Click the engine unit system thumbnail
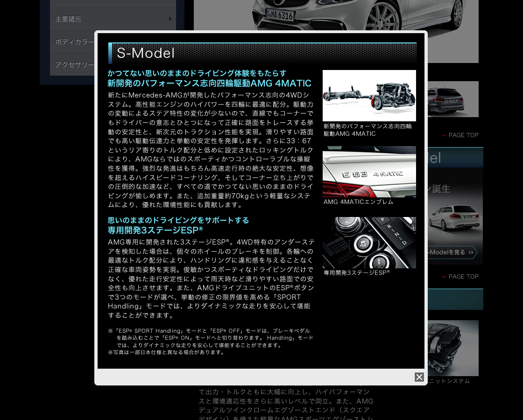Viewport: 523px width, 420px height. [x=451, y=348]
